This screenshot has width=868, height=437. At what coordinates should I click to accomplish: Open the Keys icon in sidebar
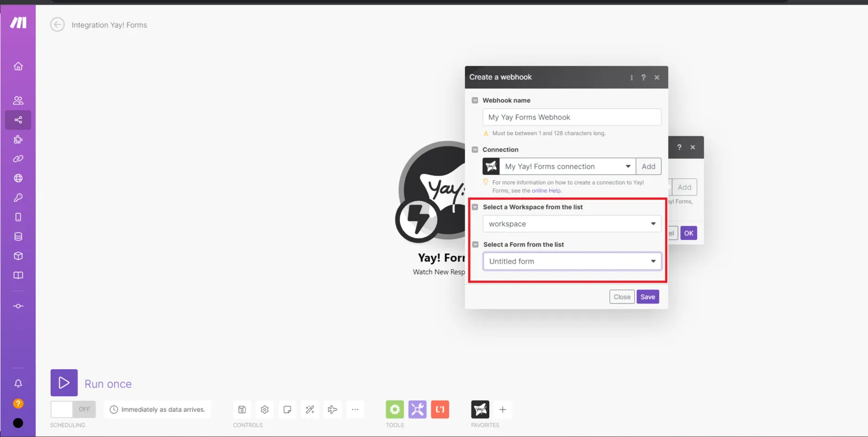point(18,198)
